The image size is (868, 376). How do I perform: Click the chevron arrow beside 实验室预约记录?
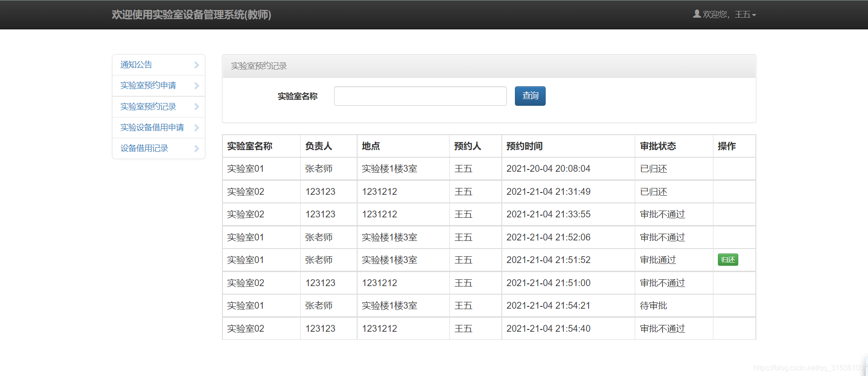pos(197,107)
